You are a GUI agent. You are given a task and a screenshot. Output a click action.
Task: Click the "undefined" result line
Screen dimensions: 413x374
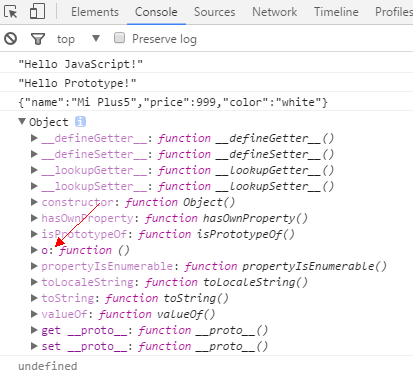point(48,366)
